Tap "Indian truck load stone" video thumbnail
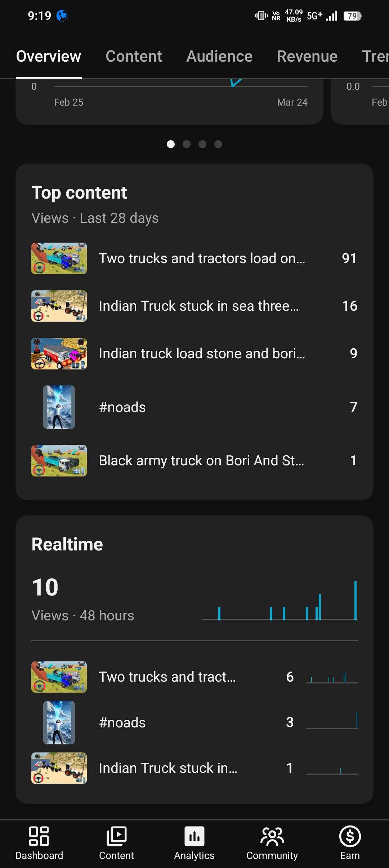Image resolution: width=389 pixels, height=868 pixels. [59, 354]
